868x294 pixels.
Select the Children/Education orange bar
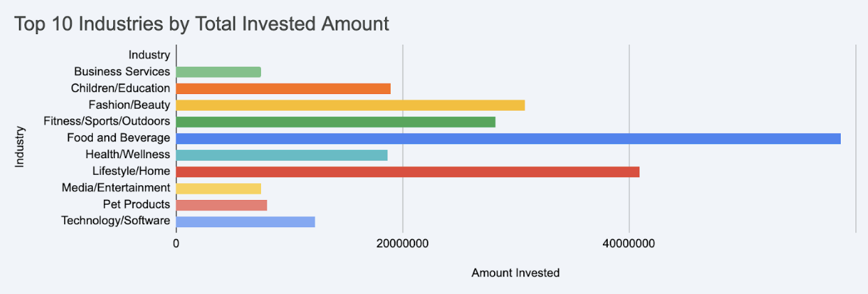pyautogui.click(x=283, y=88)
